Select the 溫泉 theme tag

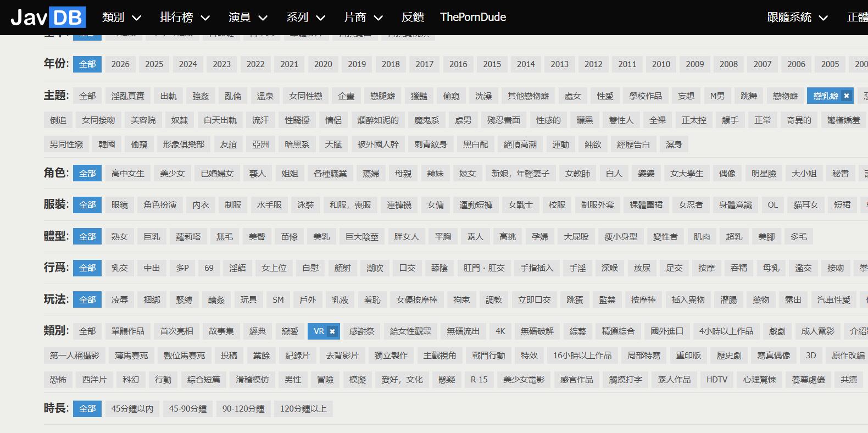265,96
